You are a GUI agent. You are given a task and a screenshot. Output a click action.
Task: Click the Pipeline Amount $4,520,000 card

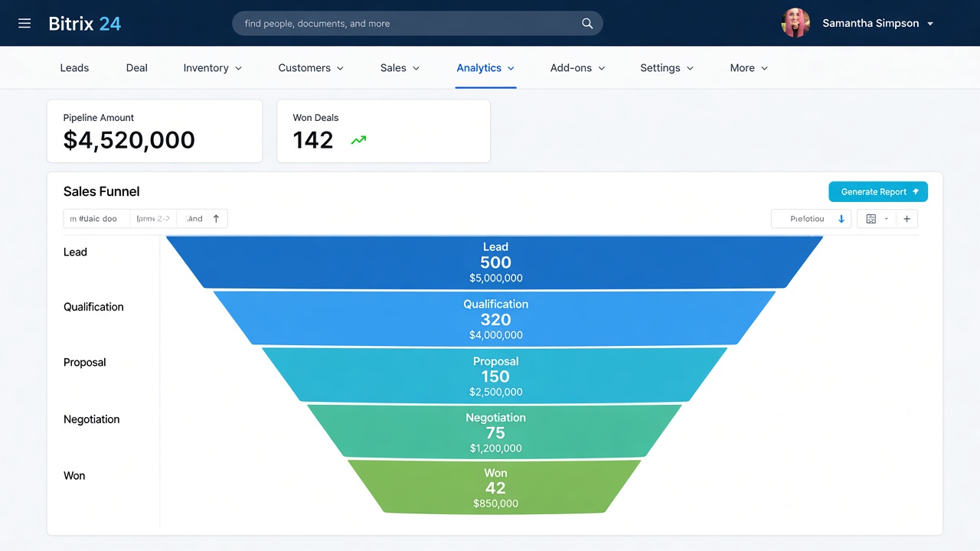(x=155, y=131)
